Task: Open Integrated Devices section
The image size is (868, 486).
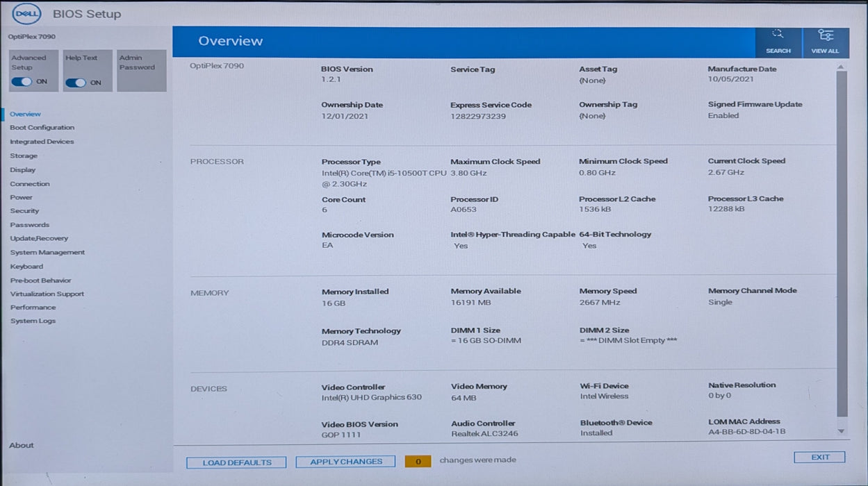Action: click(42, 142)
